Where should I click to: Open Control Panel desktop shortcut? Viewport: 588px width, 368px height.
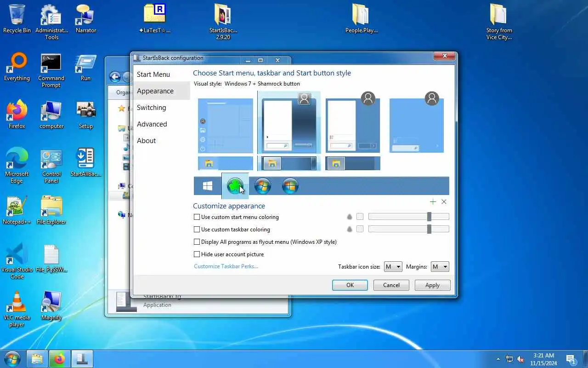(51, 166)
